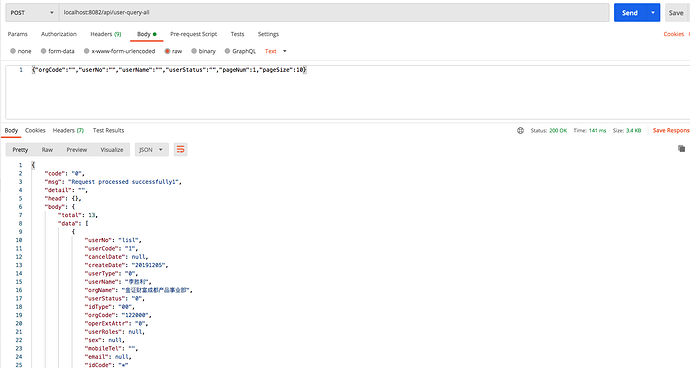Click the "userName" response line
This screenshot has width=690, height=368.
click(x=118, y=282)
